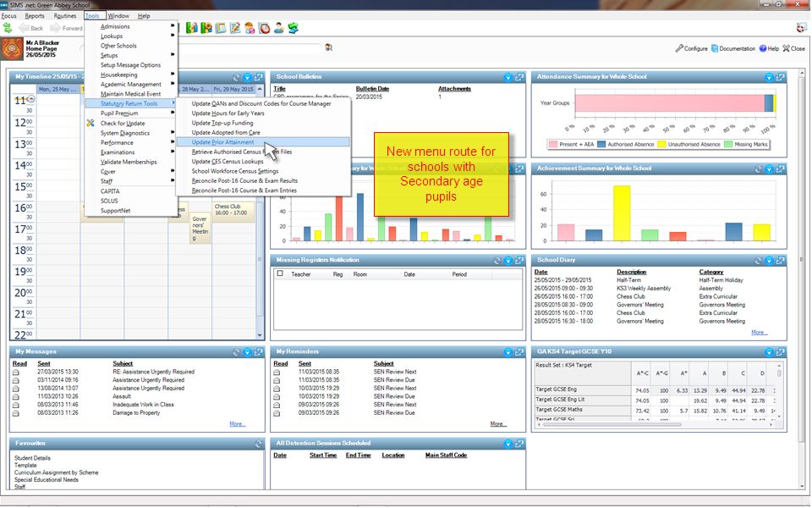Image resolution: width=812 pixels, height=508 pixels.
Task: Click the Missing Marks green legend swatch
Action: point(728,144)
